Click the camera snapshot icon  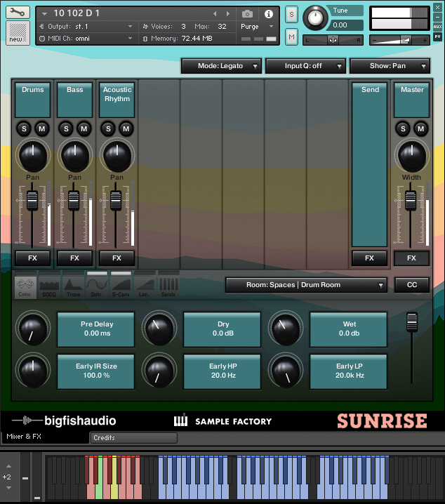(247, 14)
